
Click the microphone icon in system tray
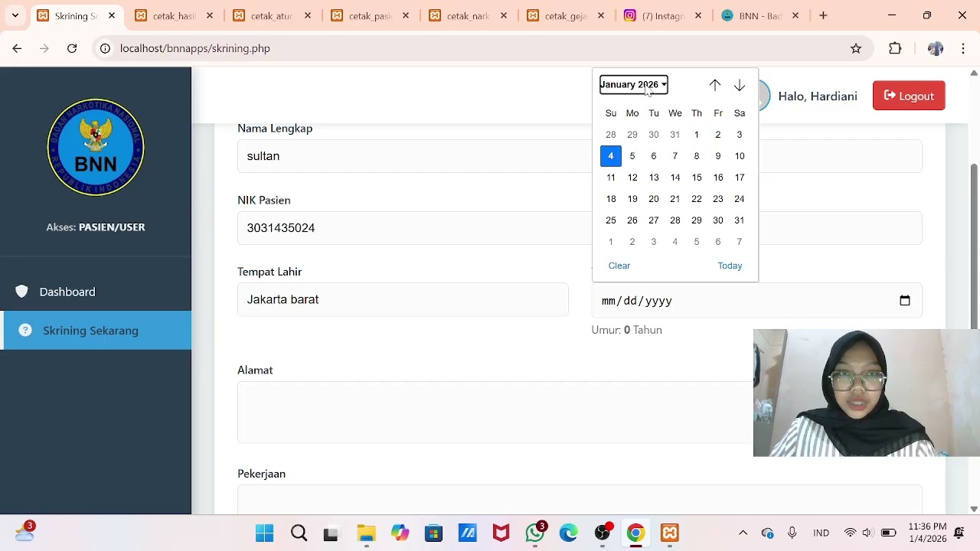792,533
